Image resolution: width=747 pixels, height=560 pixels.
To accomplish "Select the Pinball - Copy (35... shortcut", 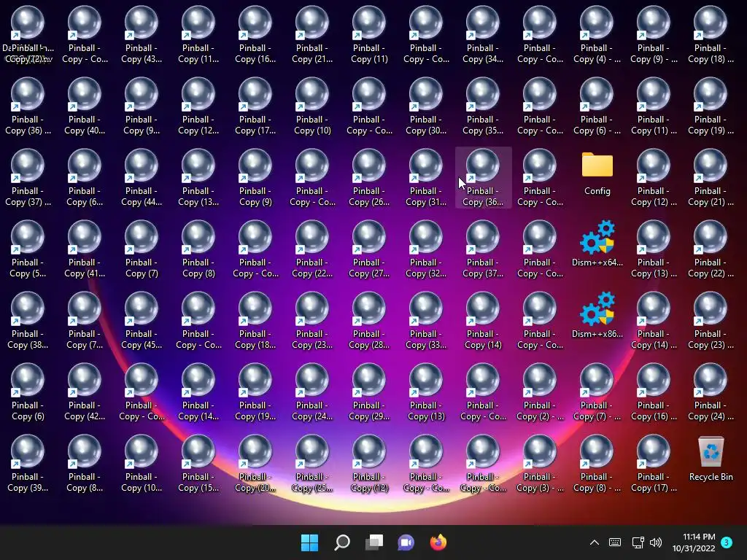I will tap(483, 106).
